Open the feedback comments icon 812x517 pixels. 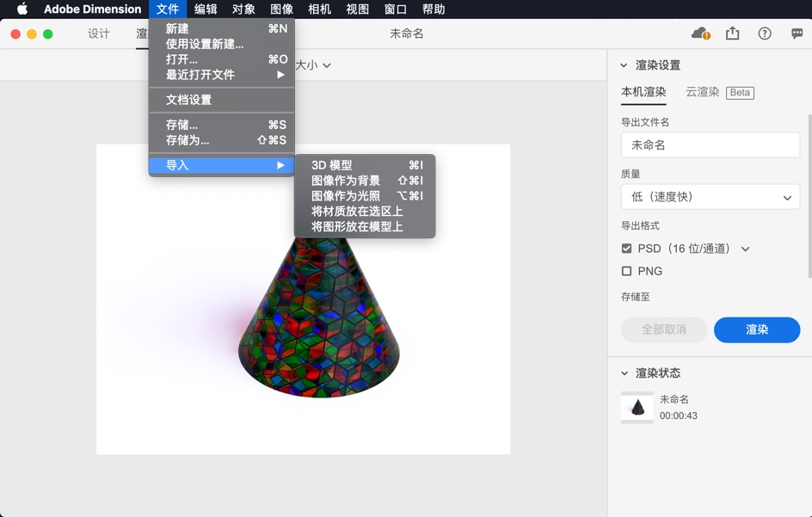798,33
